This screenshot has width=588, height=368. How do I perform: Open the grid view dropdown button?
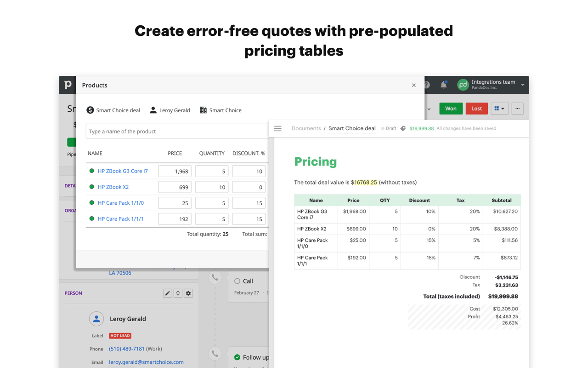(499, 109)
